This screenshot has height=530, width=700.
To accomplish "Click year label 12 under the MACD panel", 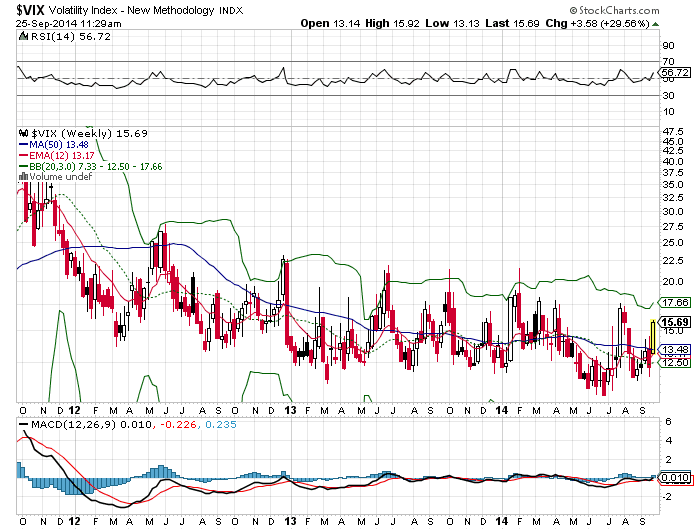I will pyautogui.click(x=75, y=522).
